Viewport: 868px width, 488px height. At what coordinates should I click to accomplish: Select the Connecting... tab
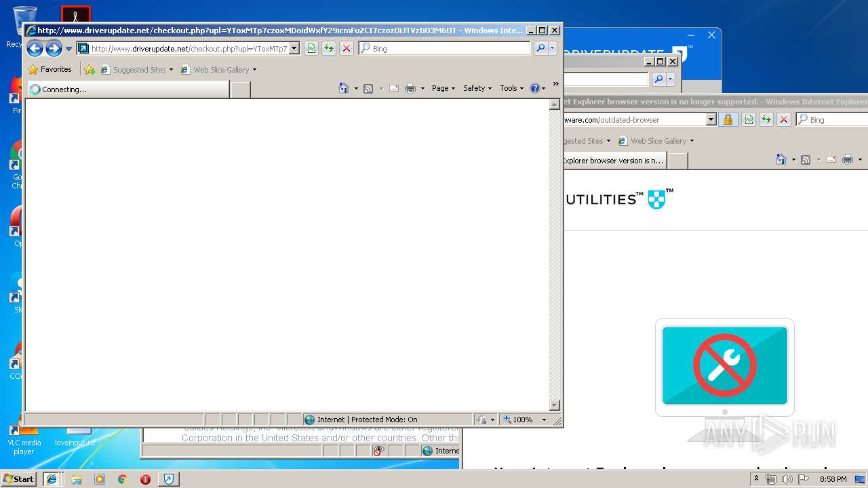(128, 89)
